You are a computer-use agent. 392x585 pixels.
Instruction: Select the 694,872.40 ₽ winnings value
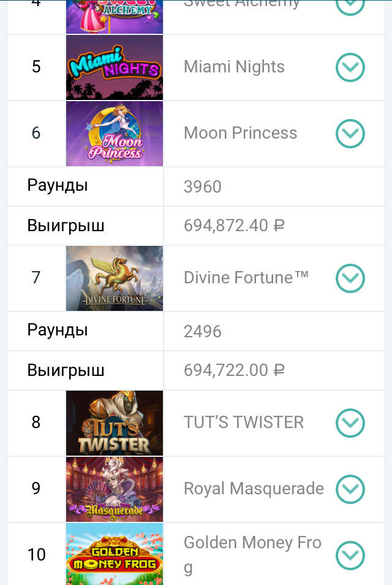[234, 225]
